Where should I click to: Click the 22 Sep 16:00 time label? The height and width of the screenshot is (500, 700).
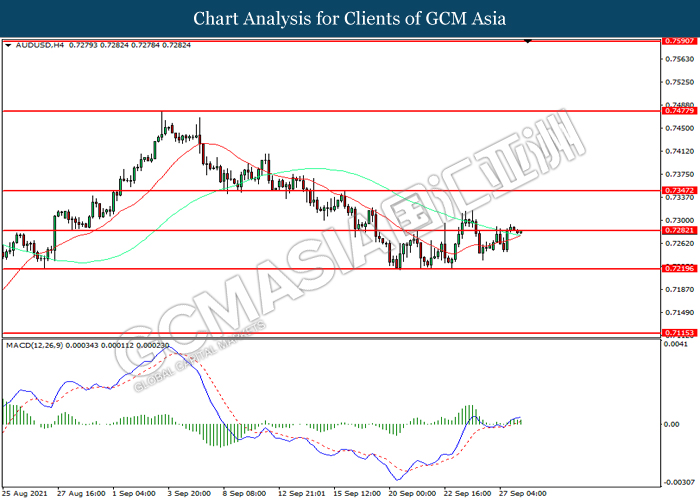coord(467,493)
